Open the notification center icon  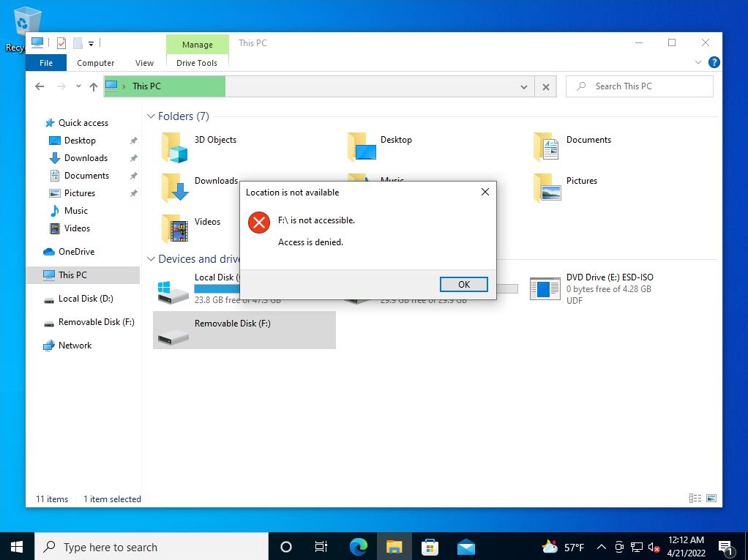point(725,548)
